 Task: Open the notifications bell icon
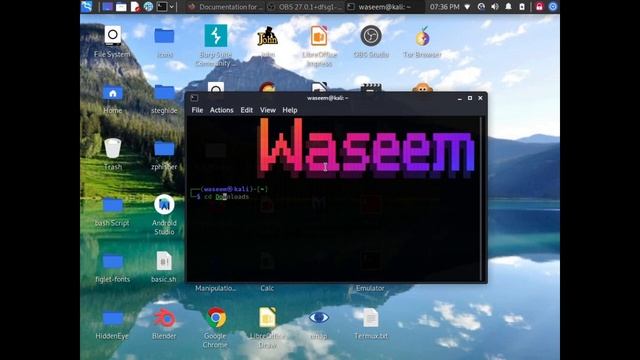509,7
